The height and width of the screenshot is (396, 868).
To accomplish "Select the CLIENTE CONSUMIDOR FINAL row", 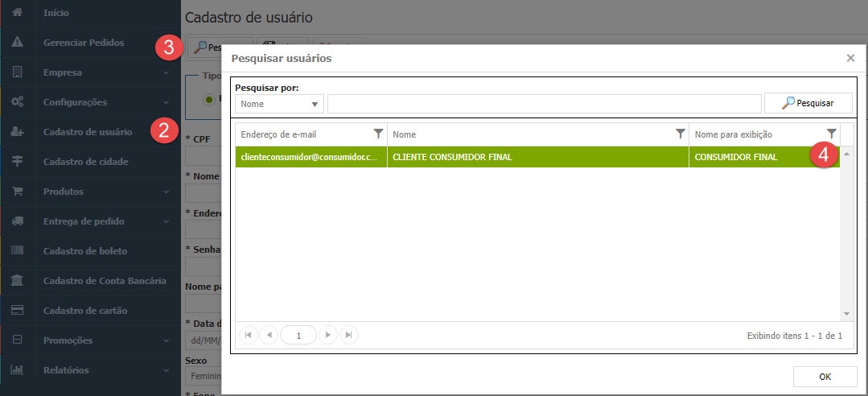I will pyautogui.click(x=537, y=158).
